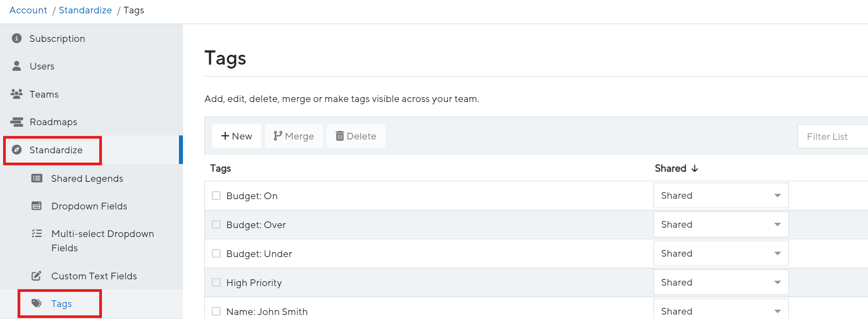
Task: Open Shared dropdown for Budget: On
Action: 721,196
